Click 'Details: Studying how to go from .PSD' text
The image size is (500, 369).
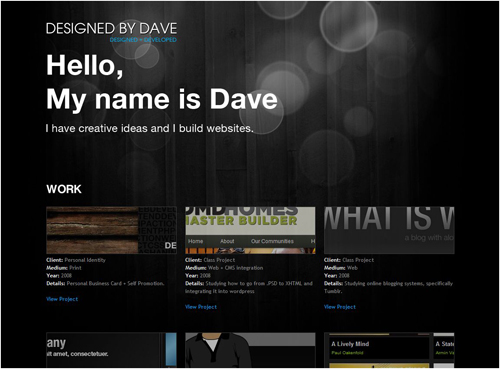point(249,287)
